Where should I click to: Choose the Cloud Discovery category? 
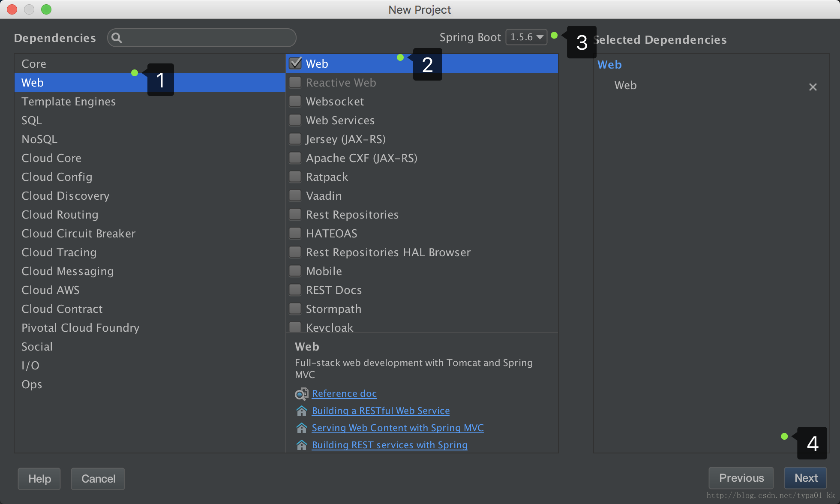tap(66, 196)
